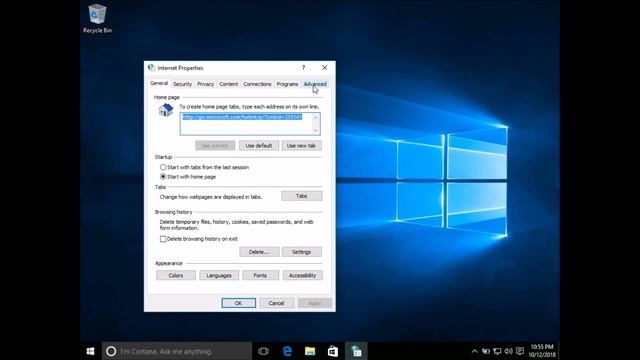The height and width of the screenshot is (360, 640).
Task: Switch to the Advanced tab
Action: pyautogui.click(x=315, y=84)
